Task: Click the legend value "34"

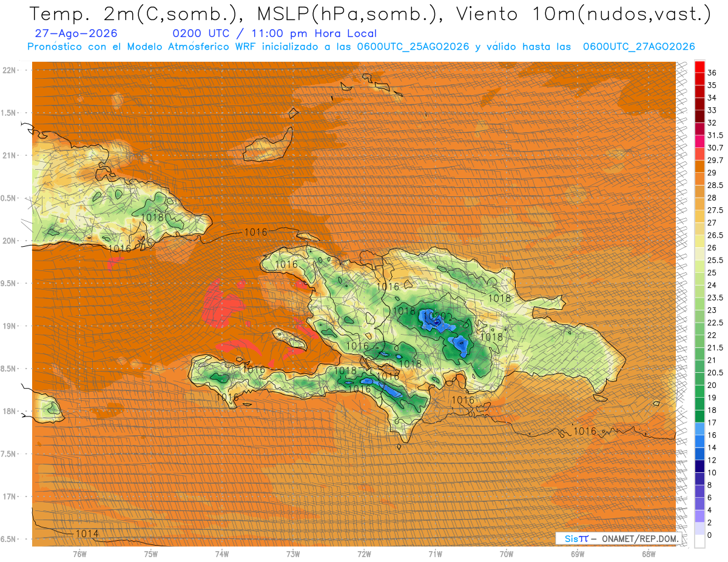Action: [712, 98]
